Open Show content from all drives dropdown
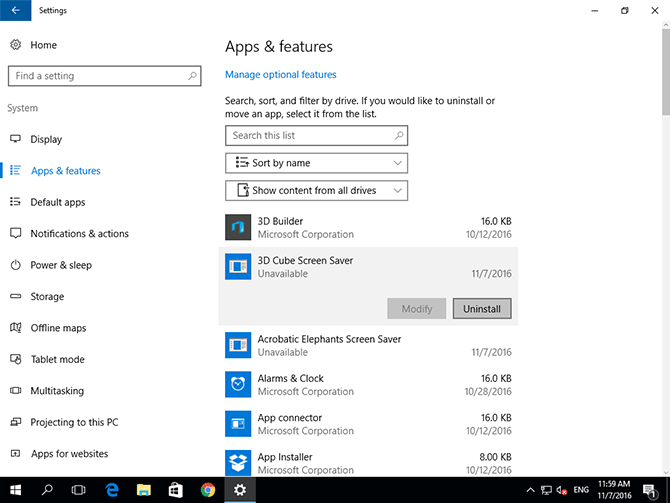Screen dimensions: 670x503 [317, 191]
